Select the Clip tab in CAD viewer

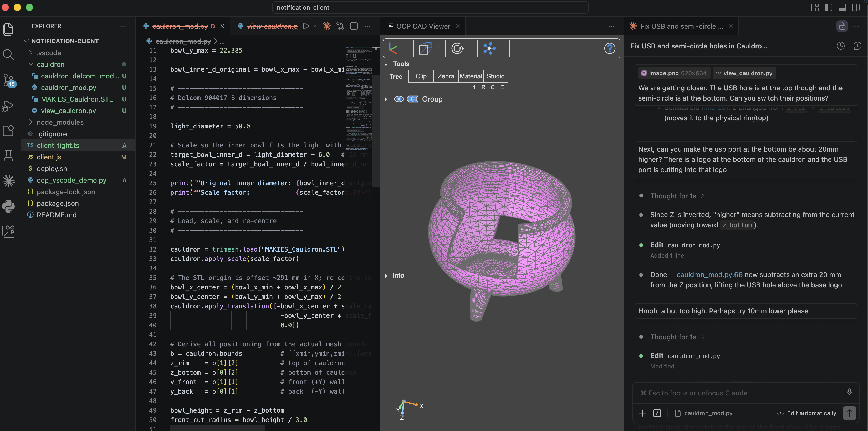pyautogui.click(x=421, y=76)
